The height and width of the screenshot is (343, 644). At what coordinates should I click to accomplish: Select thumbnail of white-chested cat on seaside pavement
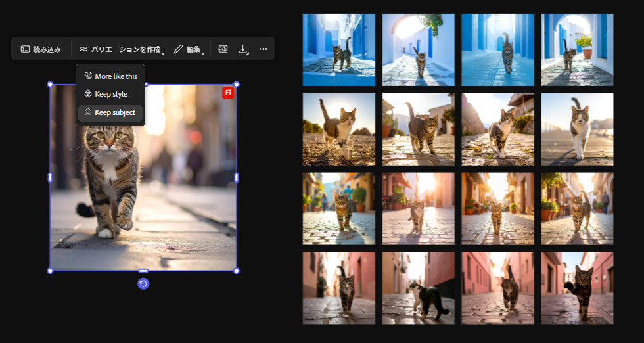[577, 129]
